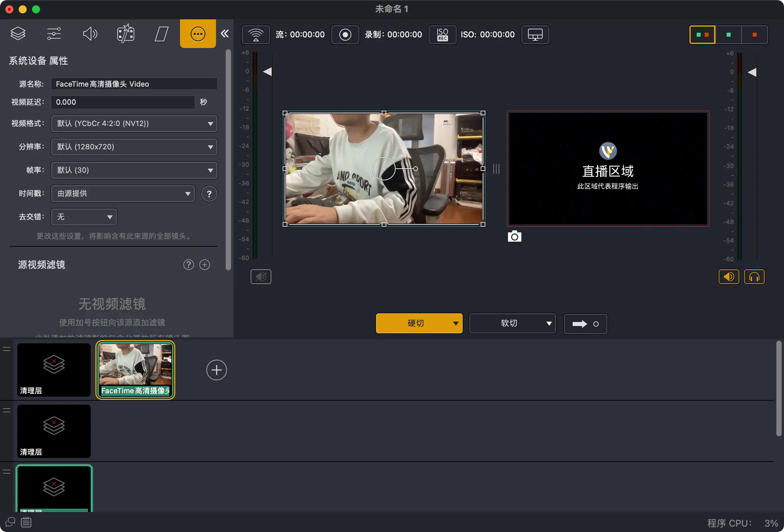This screenshot has width=784, height=532.
Task: Collapse the properties panel with the double chevron
Action: [x=225, y=34]
